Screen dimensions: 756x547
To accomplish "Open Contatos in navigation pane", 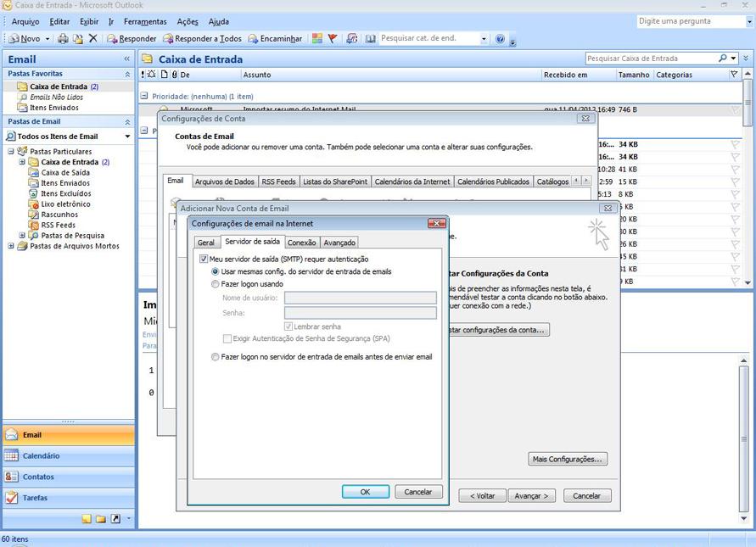I will 69,477.
